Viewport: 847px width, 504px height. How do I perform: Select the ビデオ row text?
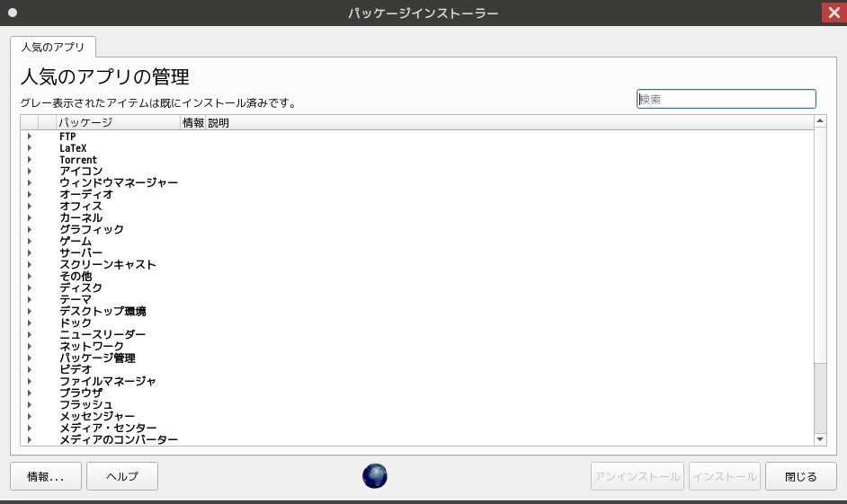(76, 369)
